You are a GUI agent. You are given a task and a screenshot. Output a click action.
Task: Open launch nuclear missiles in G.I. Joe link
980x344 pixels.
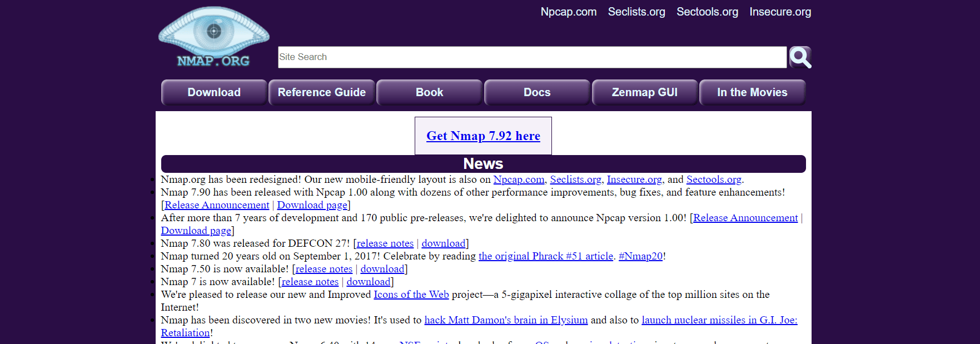719,320
